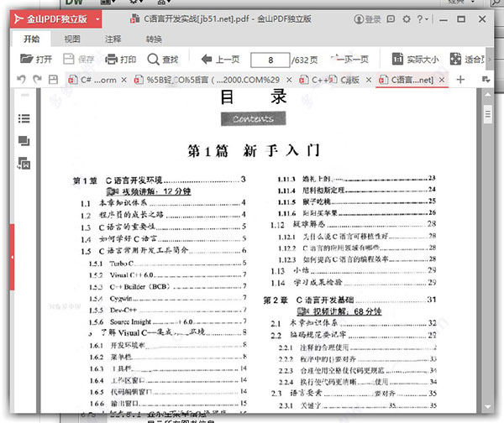This screenshot has width=504, height=423.
Task: Expand the toolbar overflow arrow
Action: [x=490, y=59]
